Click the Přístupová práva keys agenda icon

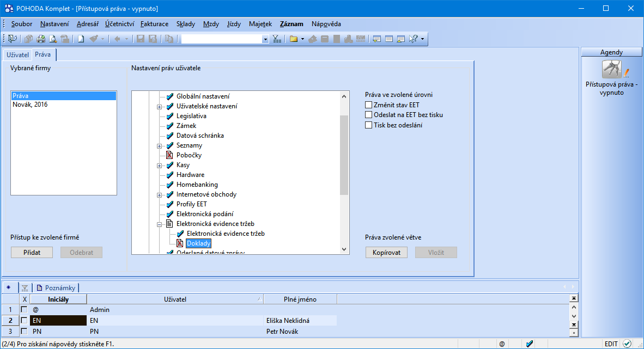(611, 69)
